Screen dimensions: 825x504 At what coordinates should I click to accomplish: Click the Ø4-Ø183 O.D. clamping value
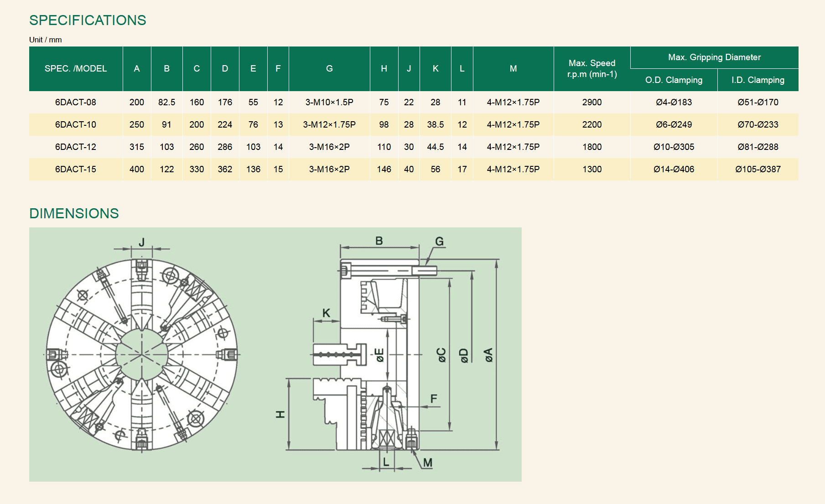[x=674, y=102]
